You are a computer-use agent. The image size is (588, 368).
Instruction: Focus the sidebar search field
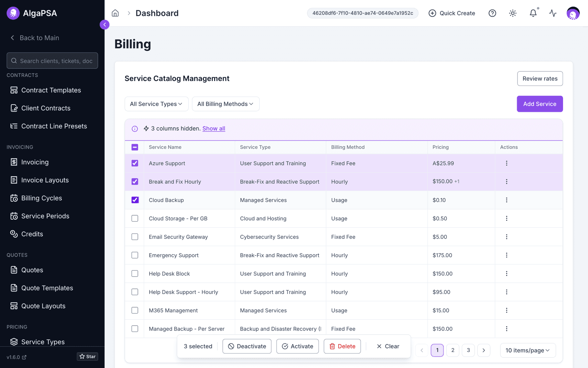(x=52, y=61)
